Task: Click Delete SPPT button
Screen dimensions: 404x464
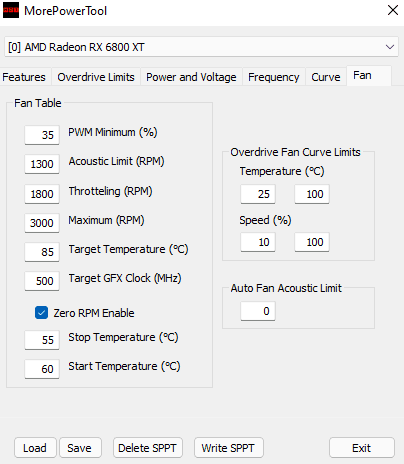Action: [148, 448]
